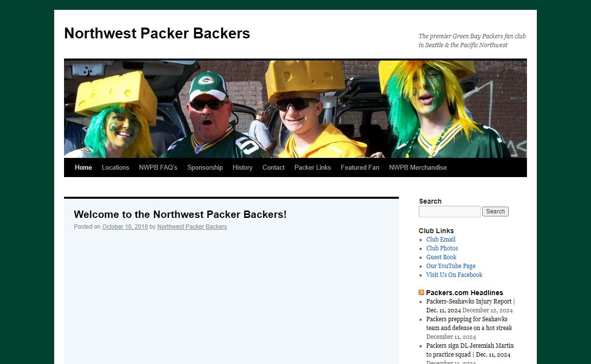
Task: Open the Guest Book link
Action: (441, 257)
